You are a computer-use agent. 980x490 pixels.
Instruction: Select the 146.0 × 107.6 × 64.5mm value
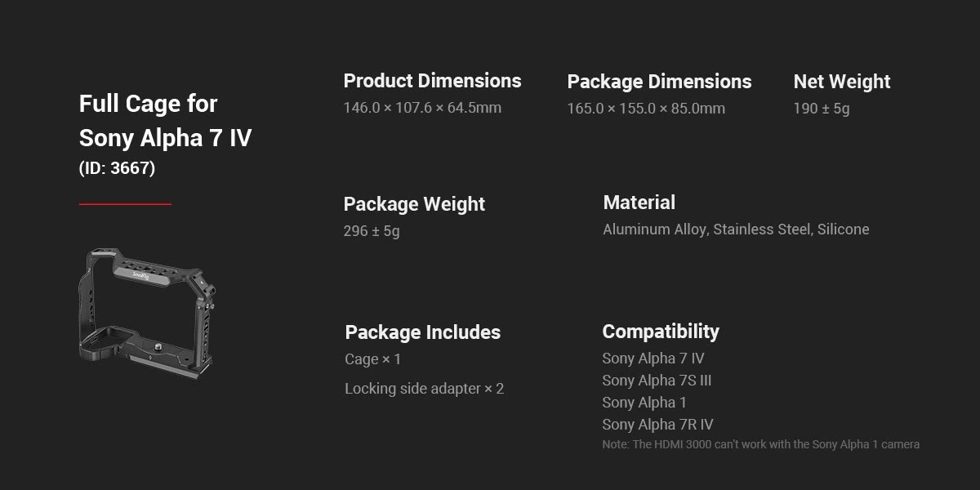(x=422, y=108)
